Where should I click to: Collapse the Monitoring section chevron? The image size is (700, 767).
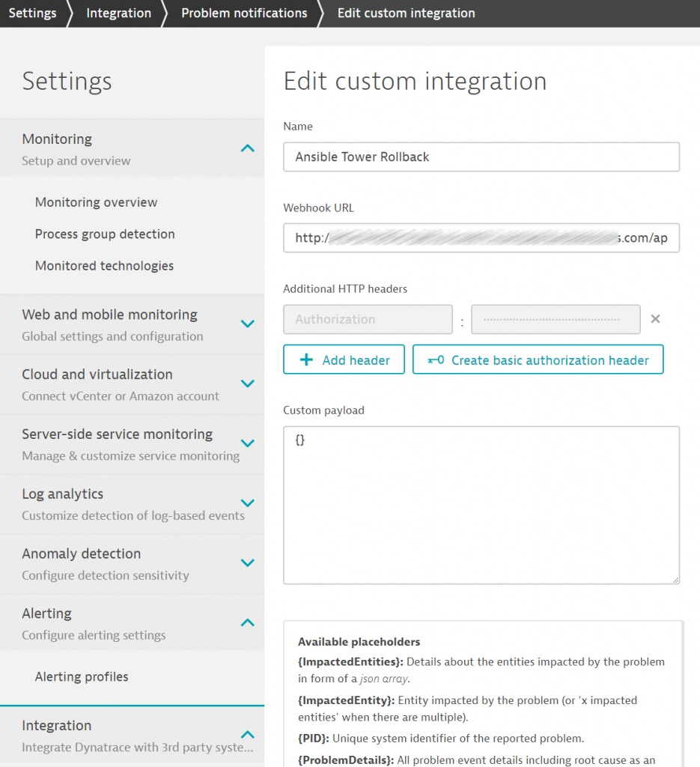coord(247,148)
